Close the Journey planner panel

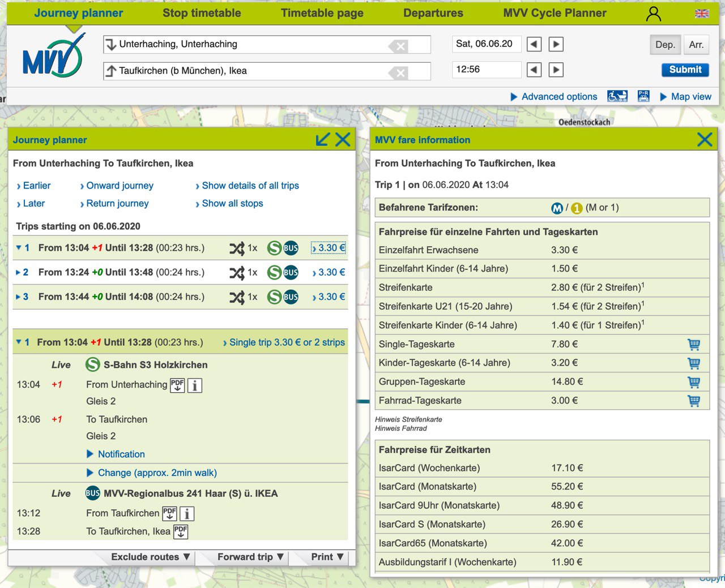(x=343, y=139)
